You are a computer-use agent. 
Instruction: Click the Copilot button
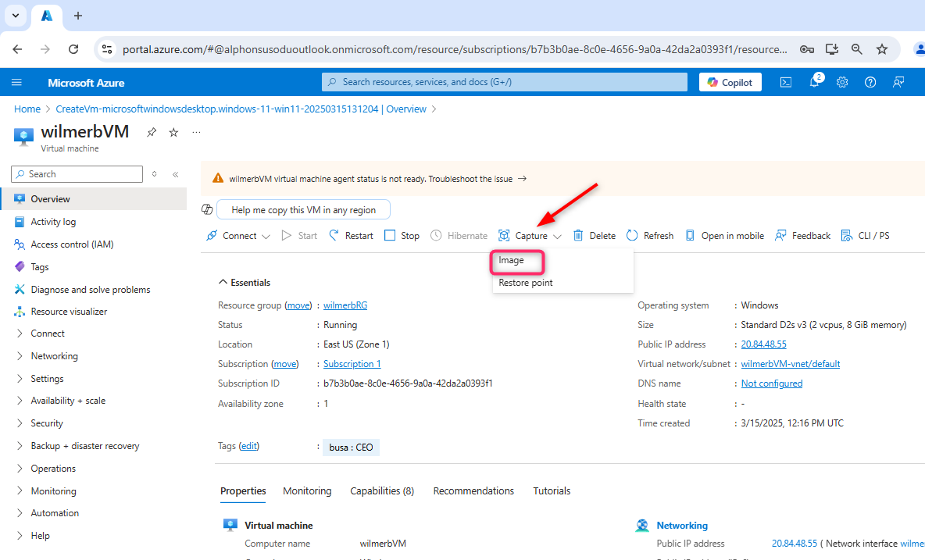[730, 83]
